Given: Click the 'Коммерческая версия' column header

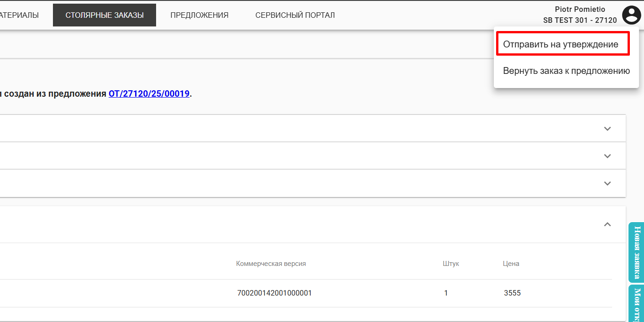Looking at the screenshot, I should pos(271,264).
